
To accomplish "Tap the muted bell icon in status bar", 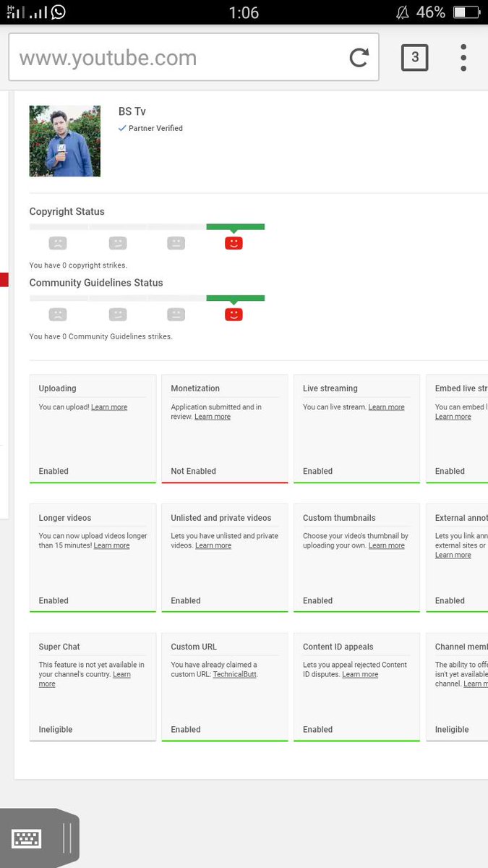I will click(402, 12).
